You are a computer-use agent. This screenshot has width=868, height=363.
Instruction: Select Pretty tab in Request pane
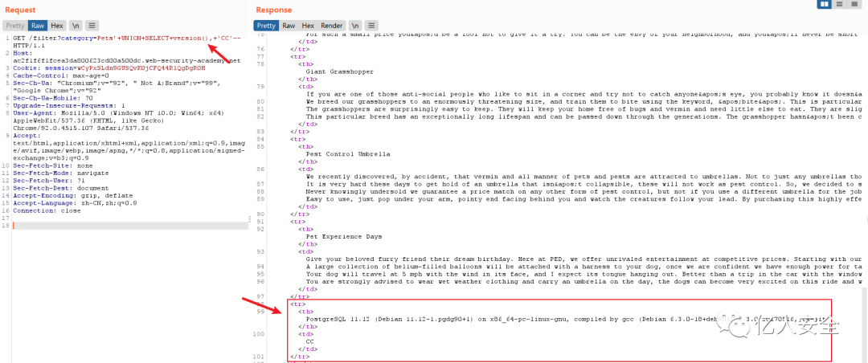coord(15,26)
